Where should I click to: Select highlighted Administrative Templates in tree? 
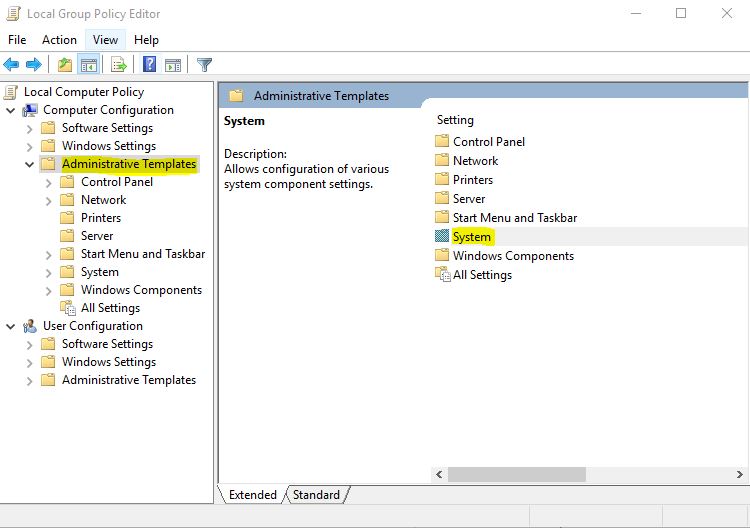click(129, 164)
